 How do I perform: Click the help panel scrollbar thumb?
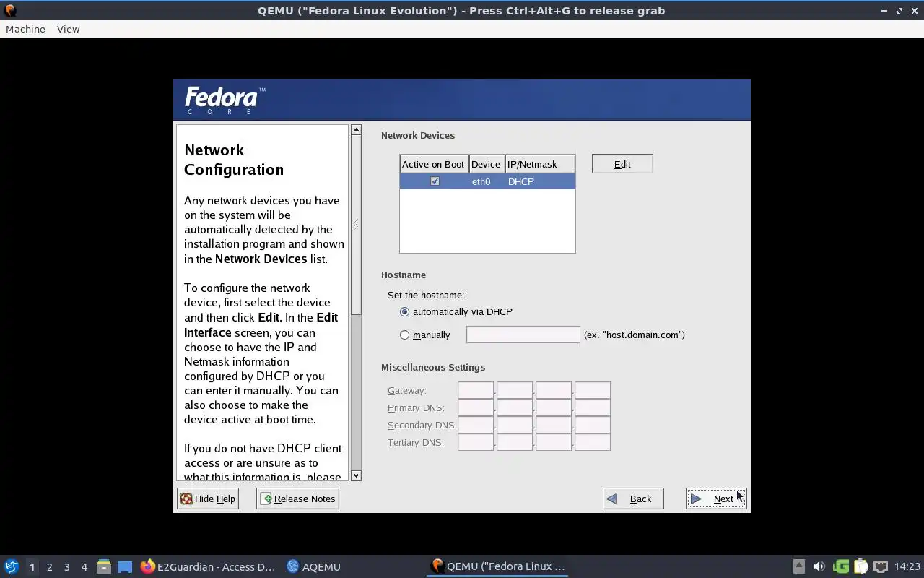coord(356,225)
